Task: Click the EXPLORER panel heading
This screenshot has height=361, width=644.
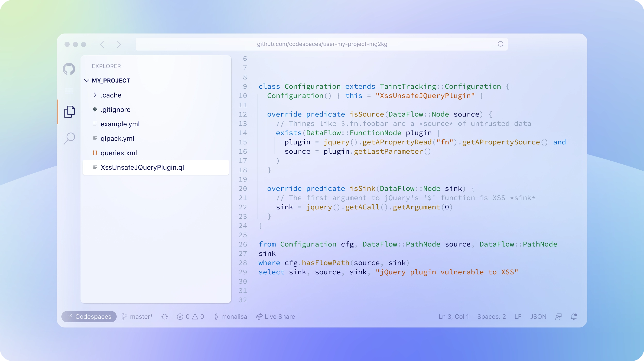Action: pyautogui.click(x=106, y=66)
